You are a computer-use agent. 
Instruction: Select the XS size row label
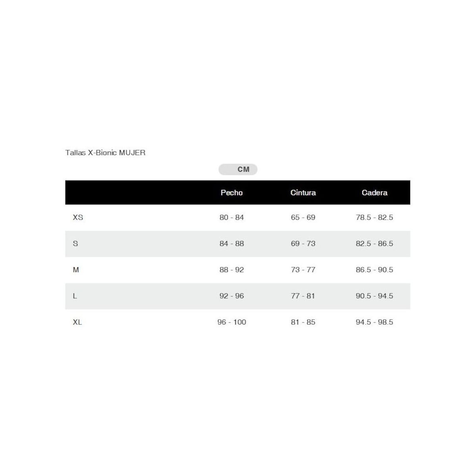pyautogui.click(x=78, y=217)
